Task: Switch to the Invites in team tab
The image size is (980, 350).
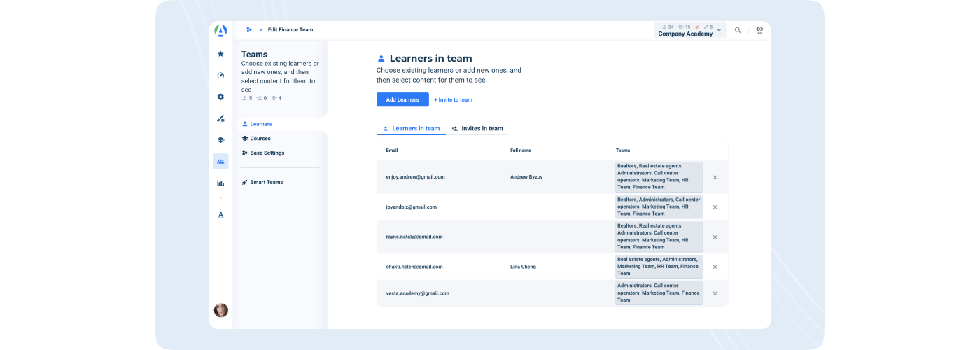Action: (x=477, y=129)
